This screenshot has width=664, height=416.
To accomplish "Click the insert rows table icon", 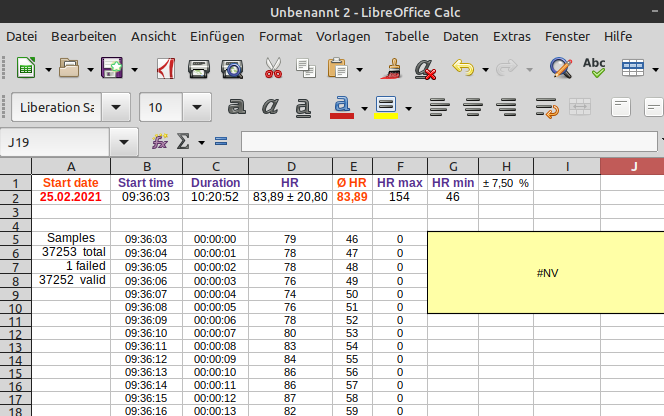I will 633,68.
